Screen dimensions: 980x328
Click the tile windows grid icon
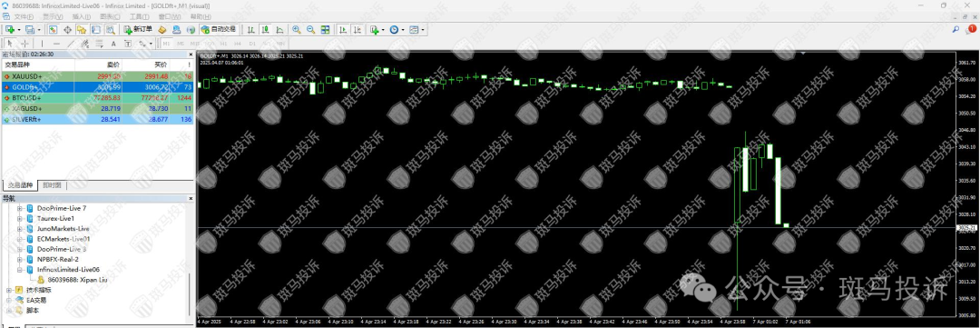tap(325, 29)
